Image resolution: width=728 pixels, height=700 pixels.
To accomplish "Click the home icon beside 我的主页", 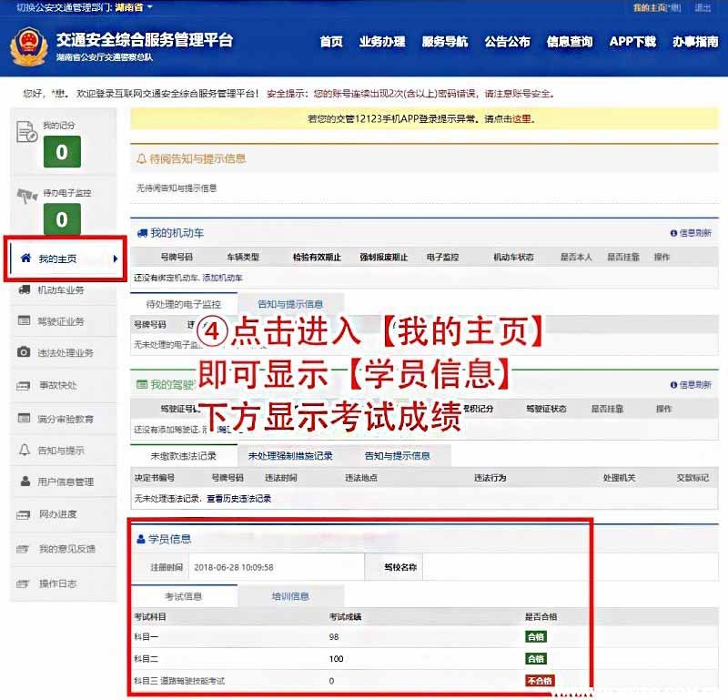I will pos(25,259).
